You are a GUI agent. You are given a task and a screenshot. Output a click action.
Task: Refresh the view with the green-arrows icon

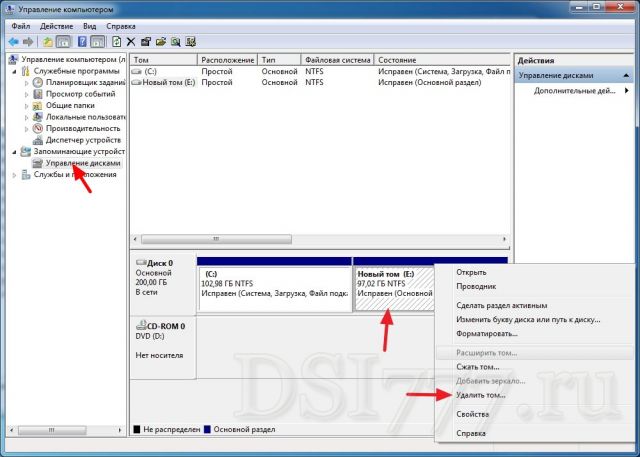click(116, 42)
